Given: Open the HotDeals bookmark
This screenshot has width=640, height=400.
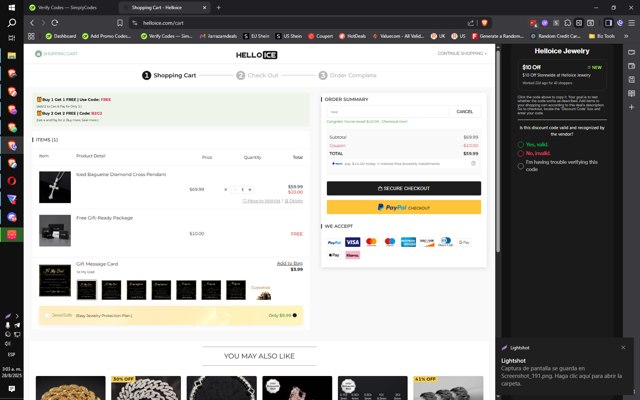Looking at the screenshot, I should point(353,36).
